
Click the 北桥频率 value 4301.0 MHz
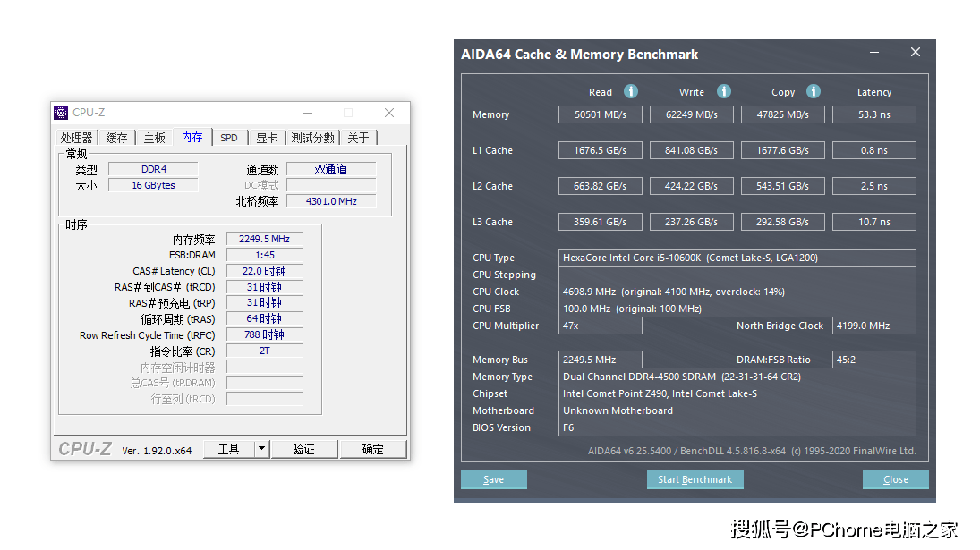[331, 201]
